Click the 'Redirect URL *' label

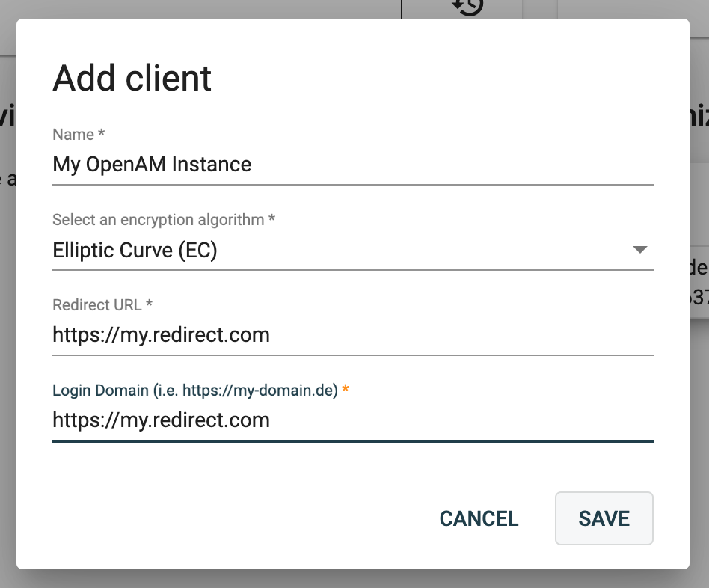(x=102, y=305)
